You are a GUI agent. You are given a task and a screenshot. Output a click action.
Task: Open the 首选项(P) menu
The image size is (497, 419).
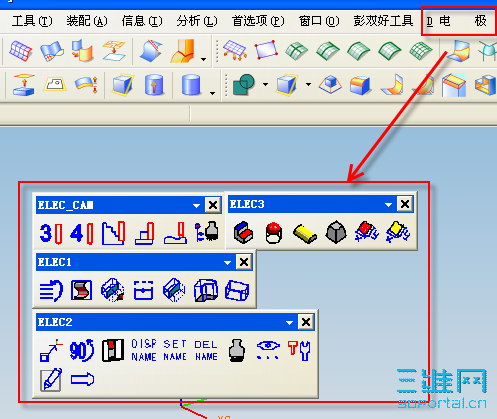coord(258,21)
